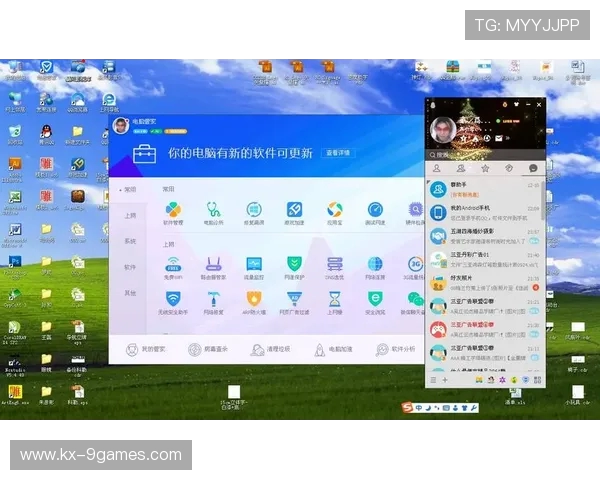Switch to QQ contacts tab (single person)

(x=437, y=168)
